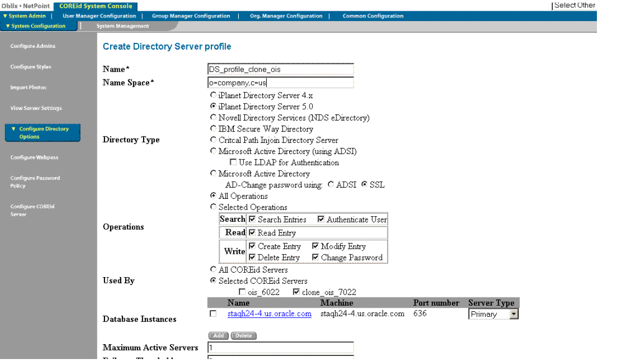
Task: Check Use LDAP for Authentication
Action: click(x=233, y=162)
